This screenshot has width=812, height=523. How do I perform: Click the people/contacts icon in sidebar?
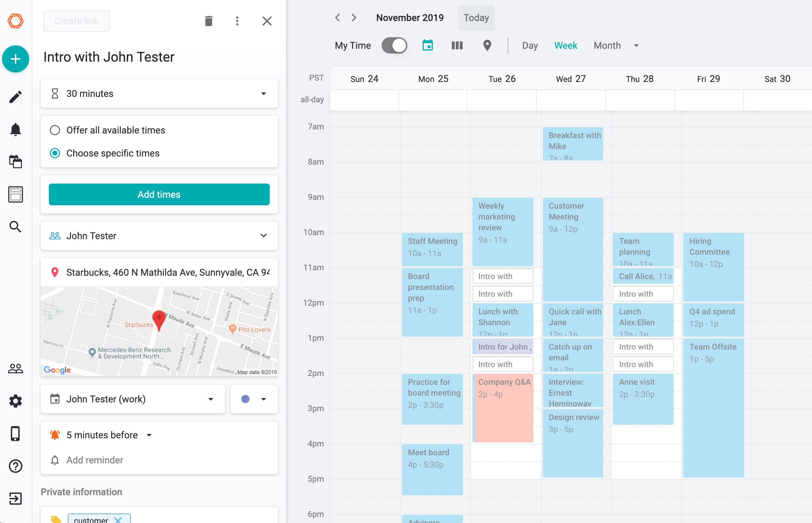tap(16, 368)
